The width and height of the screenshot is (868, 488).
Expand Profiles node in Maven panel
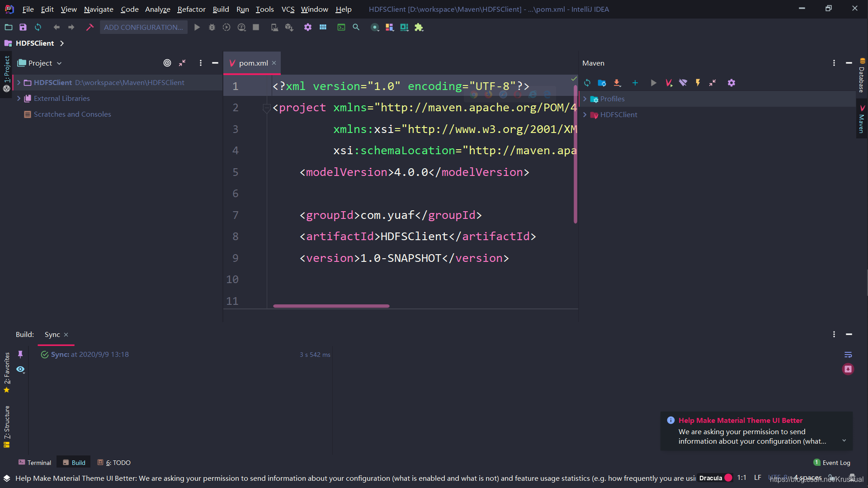click(x=585, y=99)
